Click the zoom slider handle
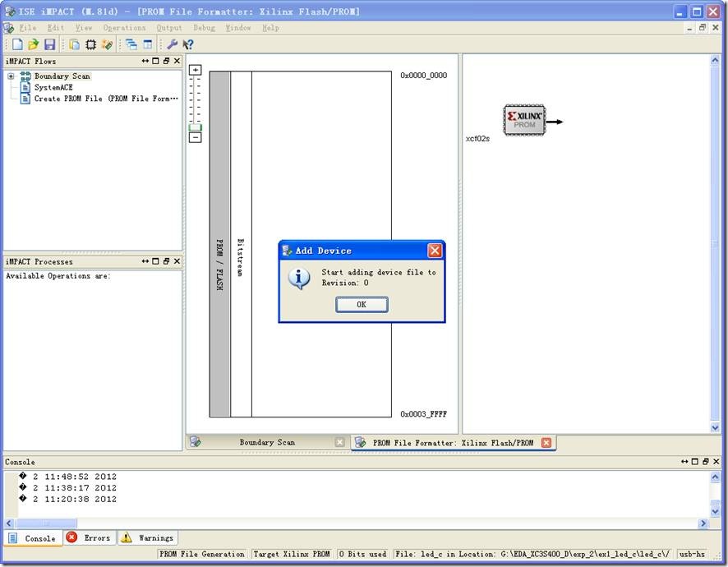 195,127
